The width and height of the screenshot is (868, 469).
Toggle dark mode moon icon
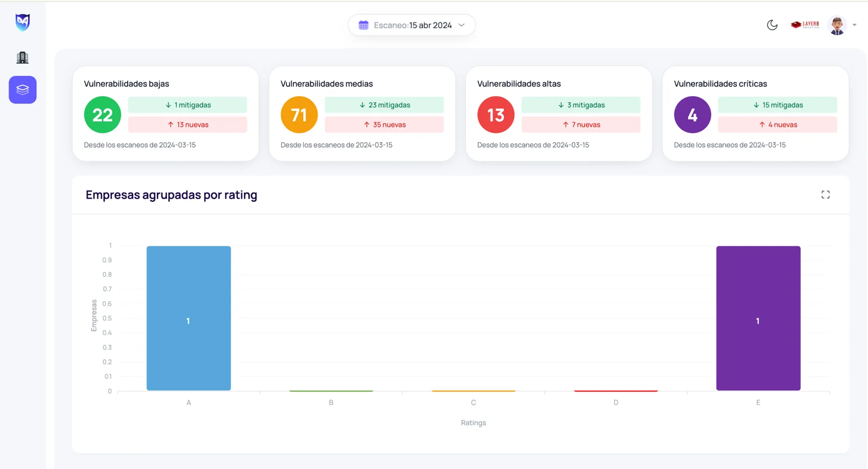tap(772, 25)
